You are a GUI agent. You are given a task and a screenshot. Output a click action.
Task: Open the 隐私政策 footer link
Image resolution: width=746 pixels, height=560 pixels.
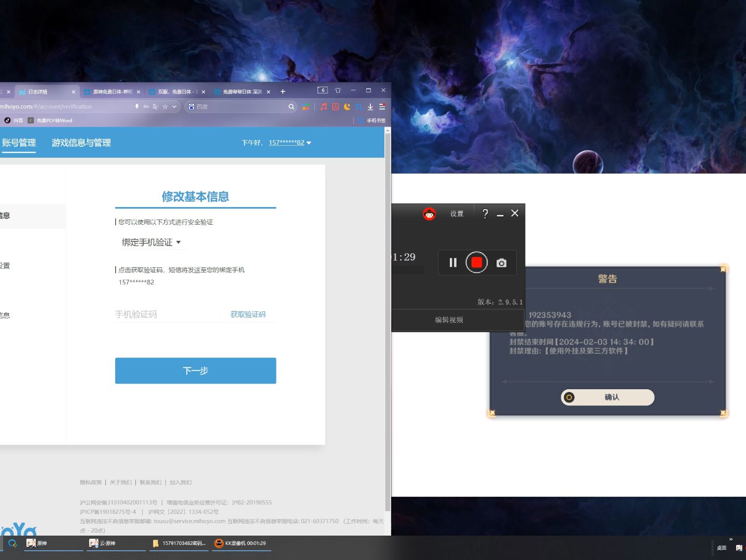tap(91, 483)
